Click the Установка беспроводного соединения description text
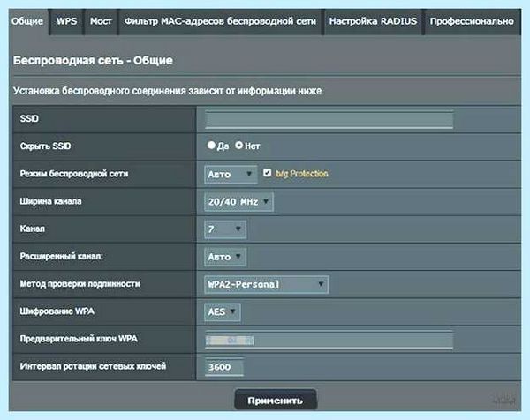Viewport: 530px width, 420px height. 167,91
